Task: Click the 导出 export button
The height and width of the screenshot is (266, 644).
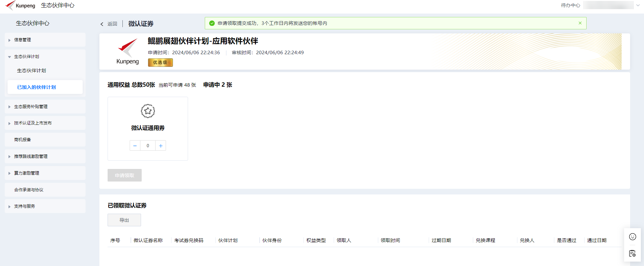Action: pos(124,220)
